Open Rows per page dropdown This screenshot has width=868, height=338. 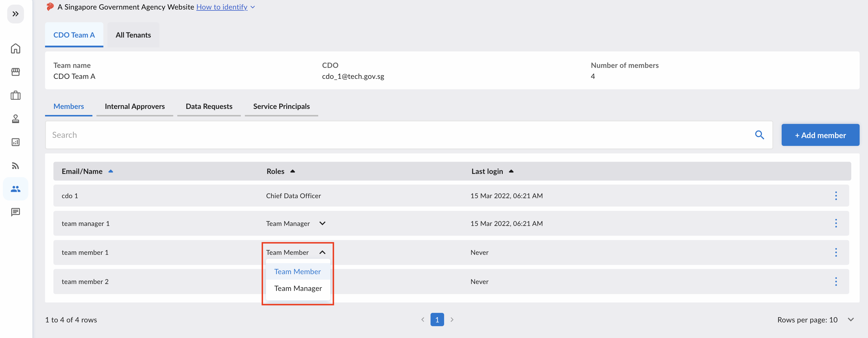point(851,320)
